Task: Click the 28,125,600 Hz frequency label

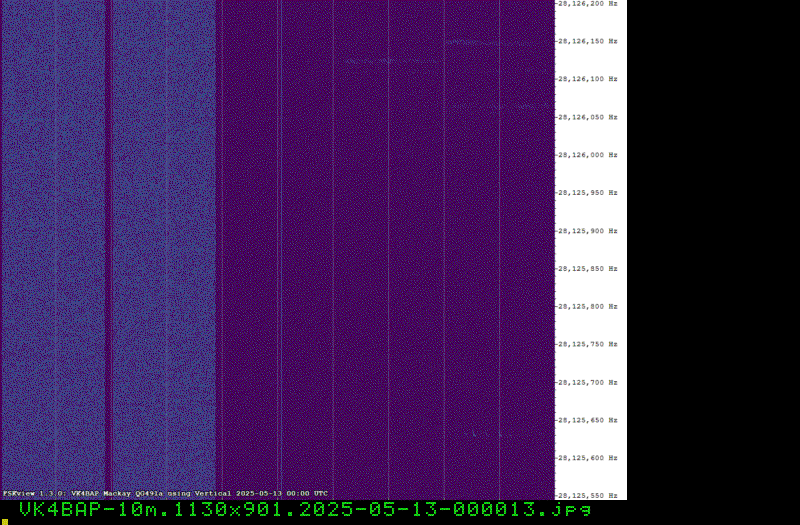Action: point(588,458)
